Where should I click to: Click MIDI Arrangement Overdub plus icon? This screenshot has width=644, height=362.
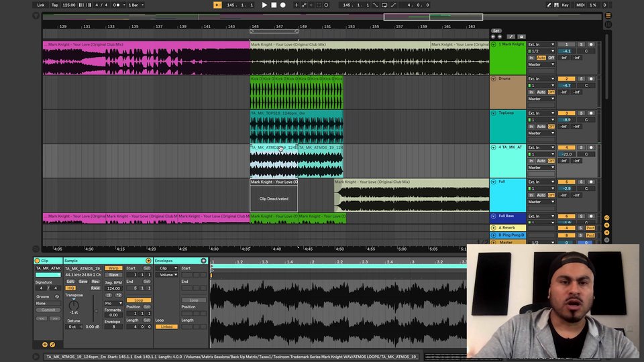pyautogui.click(x=296, y=5)
